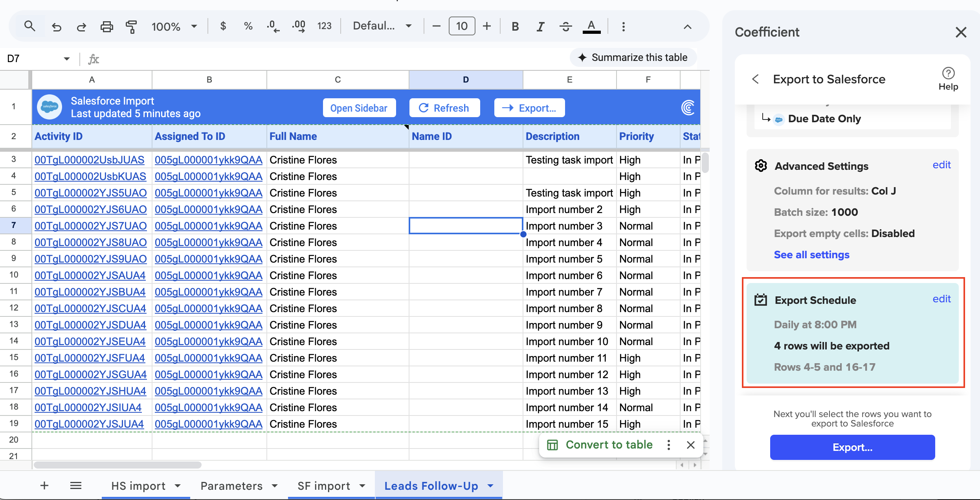Toggle strikethrough formatting
The image size is (980, 500).
click(x=565, y=26)
